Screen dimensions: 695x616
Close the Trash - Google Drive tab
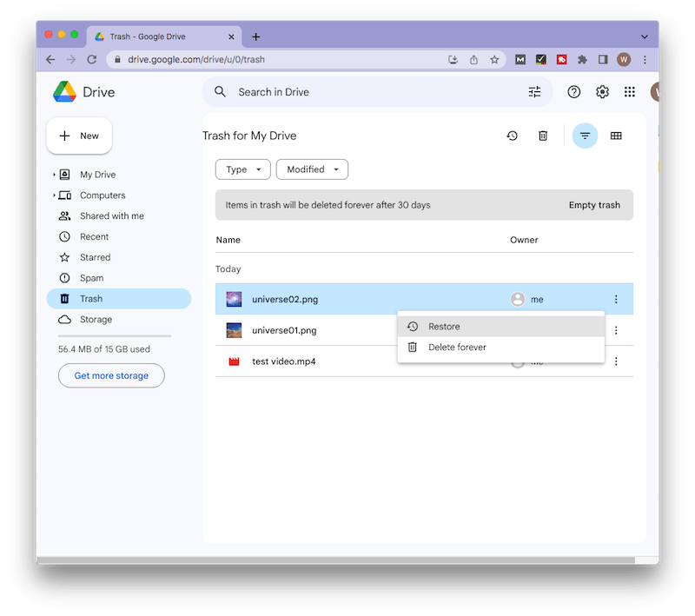point(231,36)
